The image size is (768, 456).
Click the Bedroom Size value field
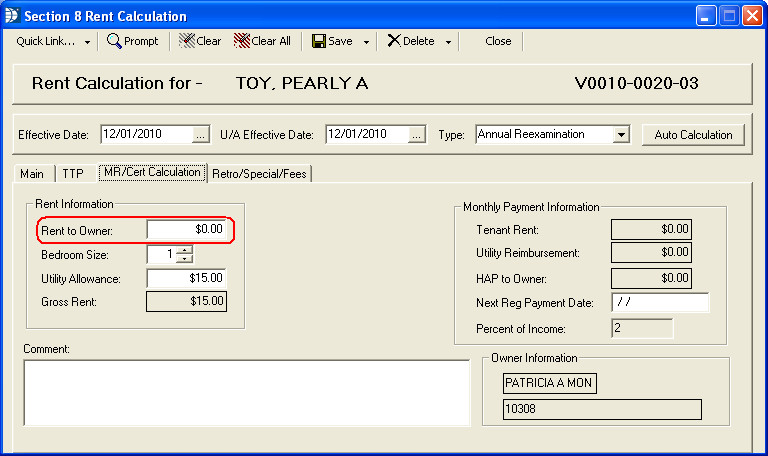point(162,254)
